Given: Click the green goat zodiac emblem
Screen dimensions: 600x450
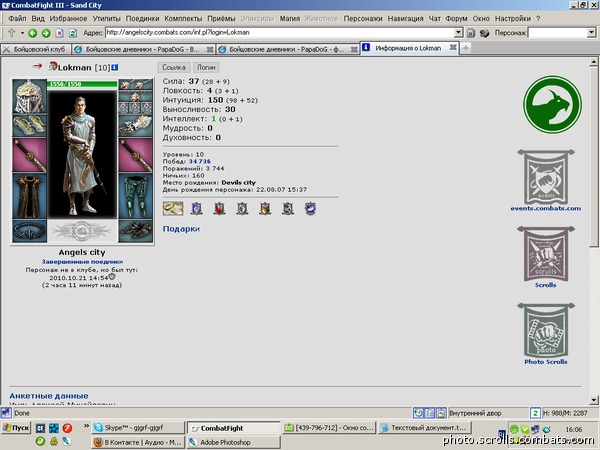Looking at the screenshot, I should [552, 104].
